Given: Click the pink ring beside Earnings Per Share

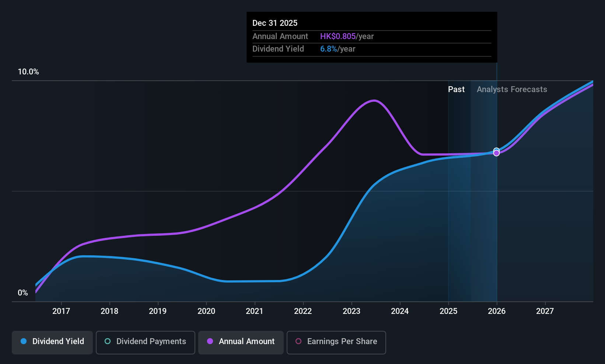Looking at the screenshot, I should [x=298, y=341].
